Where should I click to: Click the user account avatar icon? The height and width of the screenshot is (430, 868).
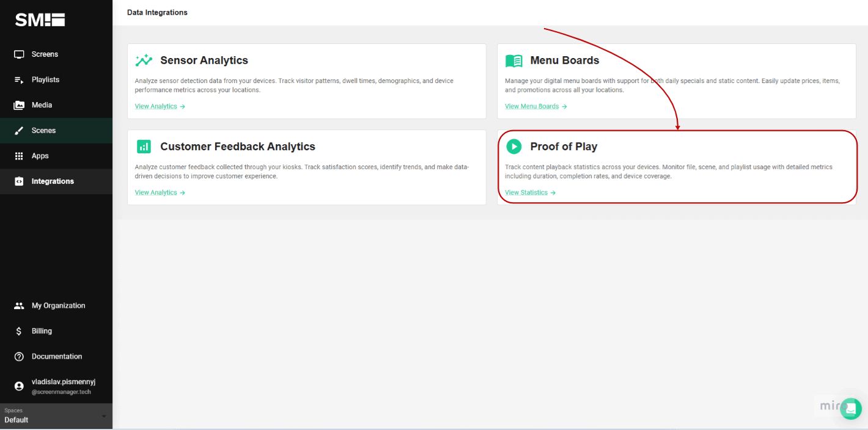19,386
